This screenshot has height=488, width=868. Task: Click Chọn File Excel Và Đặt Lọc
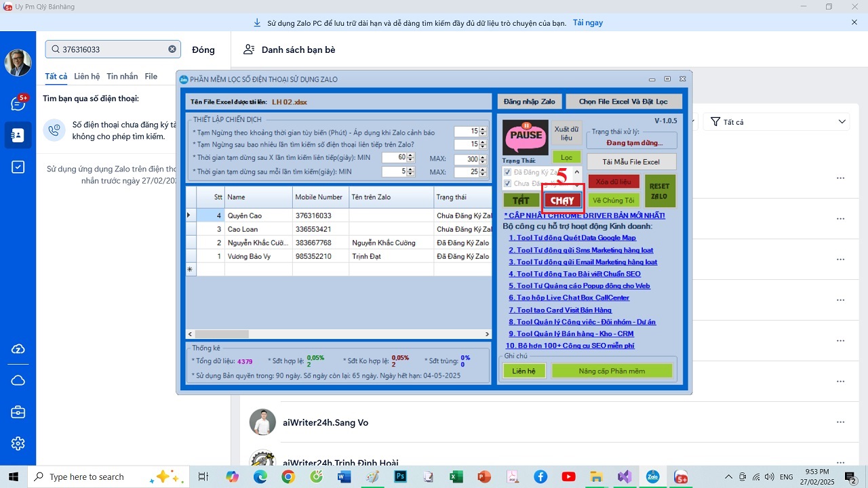tap(623, 102)
